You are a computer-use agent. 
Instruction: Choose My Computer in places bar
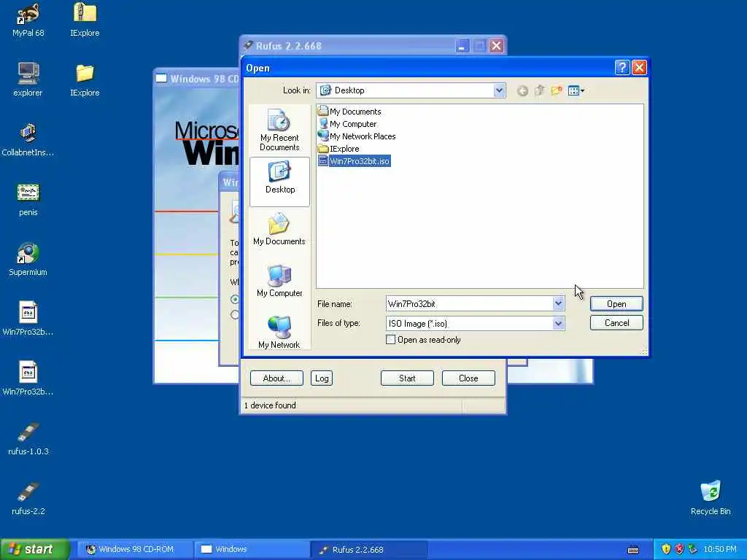[x=279, y=281]
